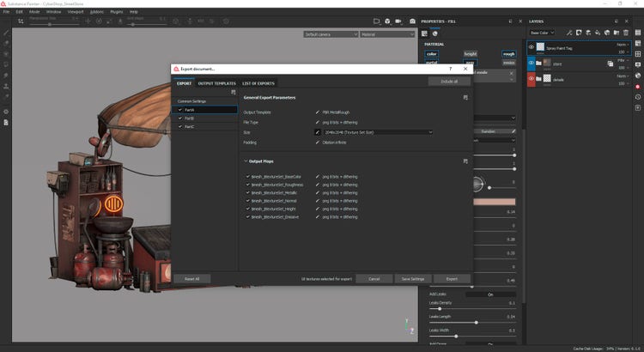
Task: Click the Save Settings button
Action: point(411,279)
